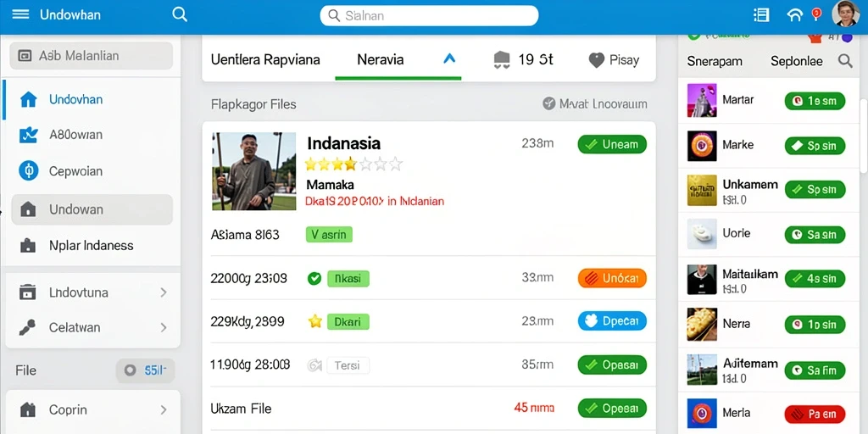Image resolution: width=868 pixels, height=434 pixels.
Task: Open the red Dkat link under Mamaka
Action: [x=375, y=201]
